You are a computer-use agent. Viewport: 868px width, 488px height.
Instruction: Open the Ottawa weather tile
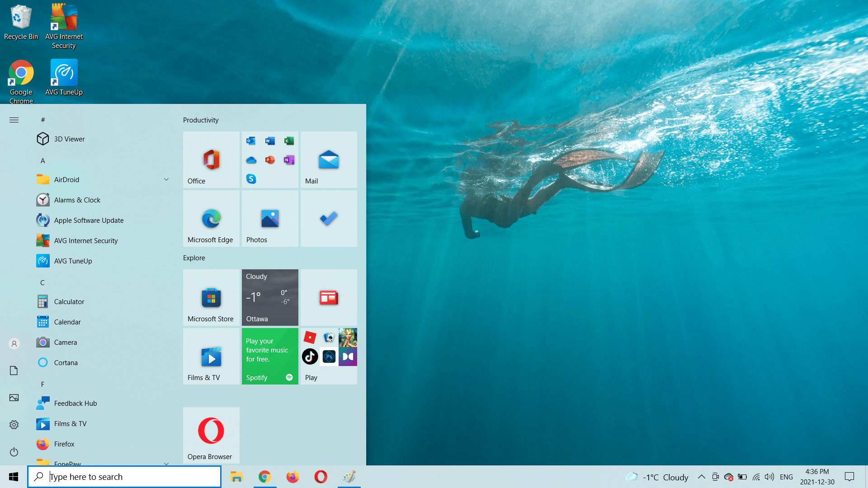tap(270, 297)
